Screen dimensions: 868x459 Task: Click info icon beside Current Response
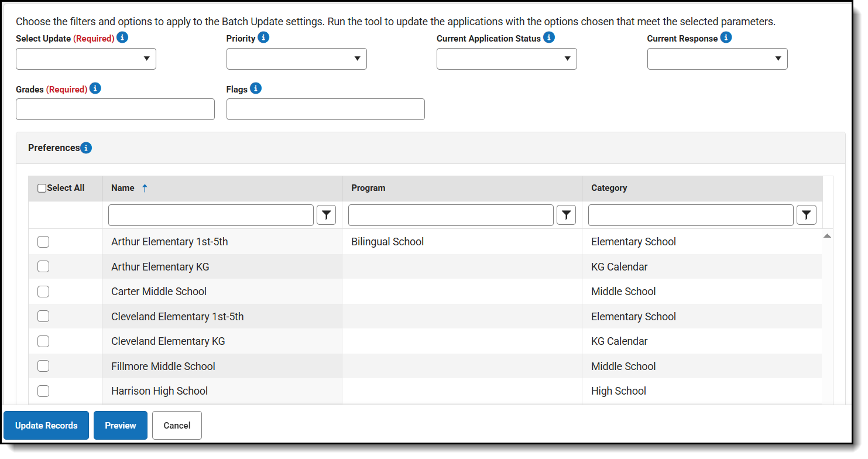[726, 37]
